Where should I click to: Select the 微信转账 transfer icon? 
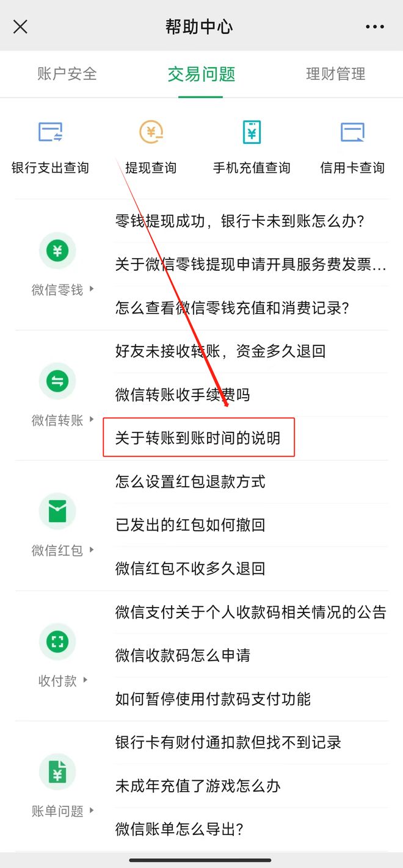[x=57, y=381]
